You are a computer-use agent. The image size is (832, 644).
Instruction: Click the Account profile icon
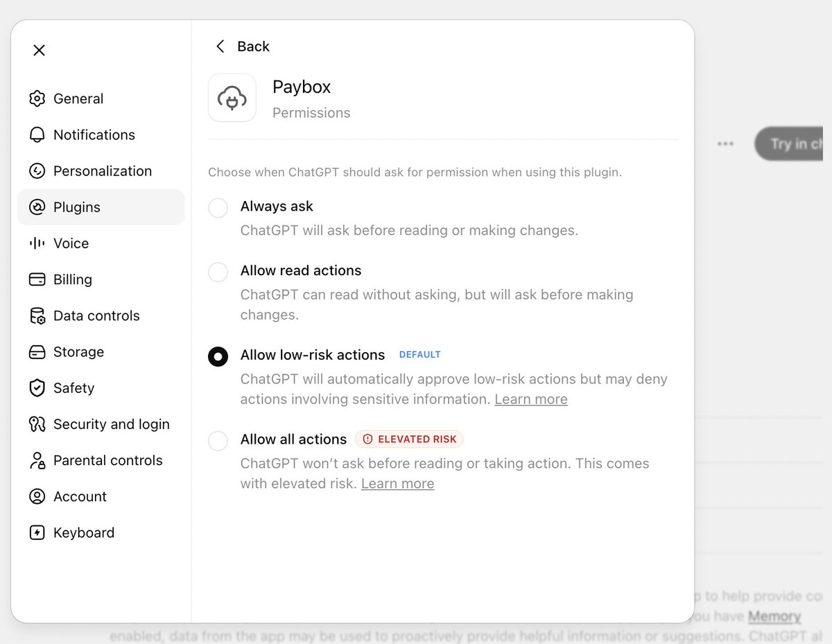[x=37, y=496]
